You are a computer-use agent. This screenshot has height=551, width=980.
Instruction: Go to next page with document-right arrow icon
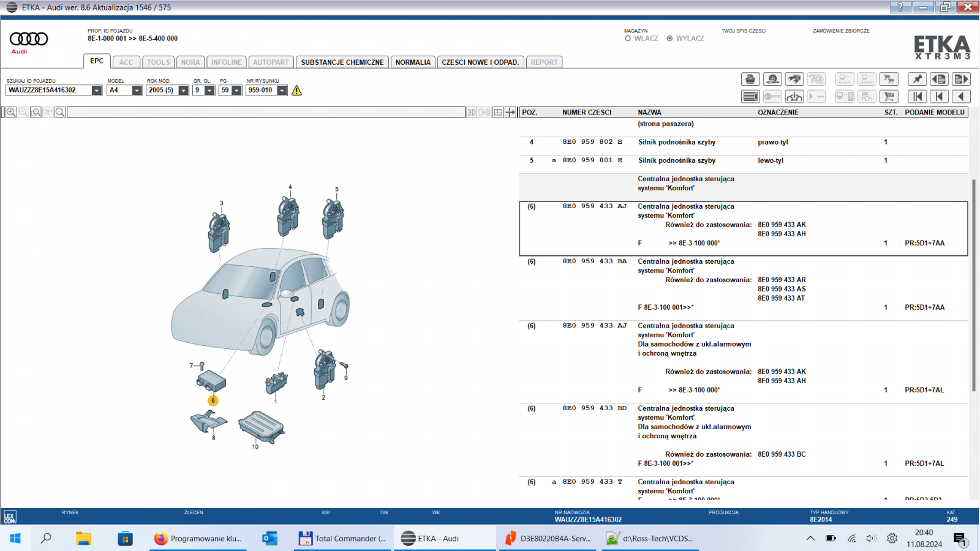[x=961, y=79]
